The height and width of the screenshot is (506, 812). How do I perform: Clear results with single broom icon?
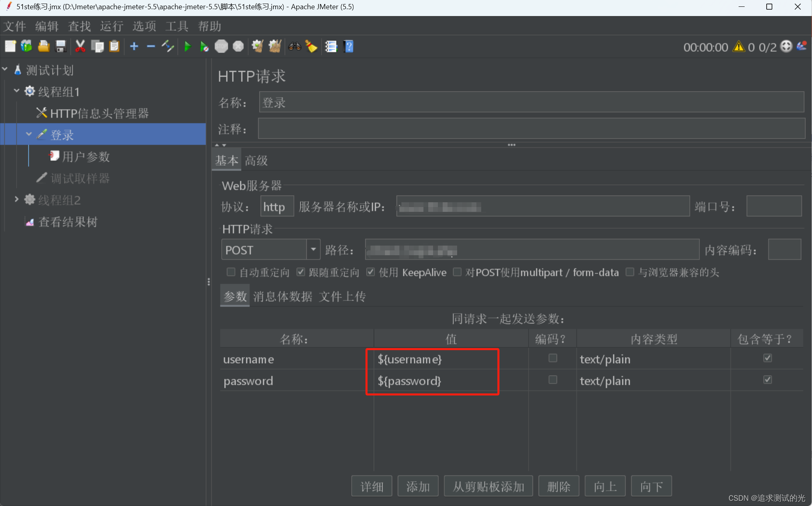click(x=257, y=47)
